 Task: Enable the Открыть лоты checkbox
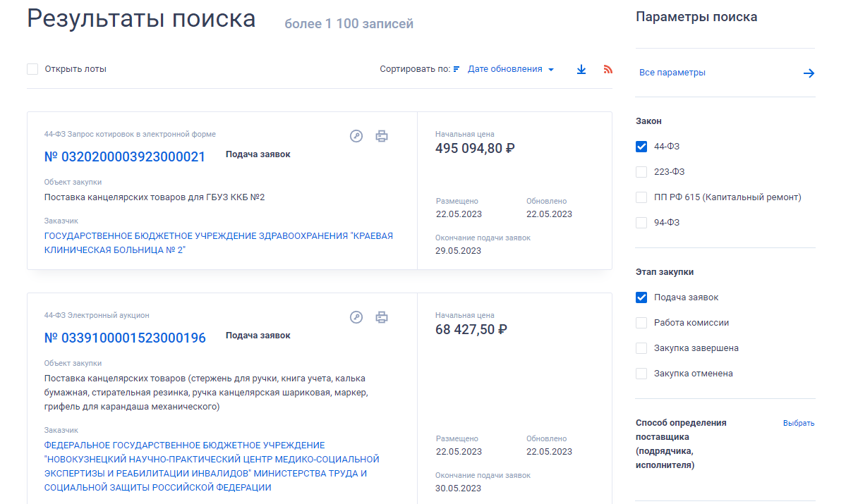click(x=32, y=69)
